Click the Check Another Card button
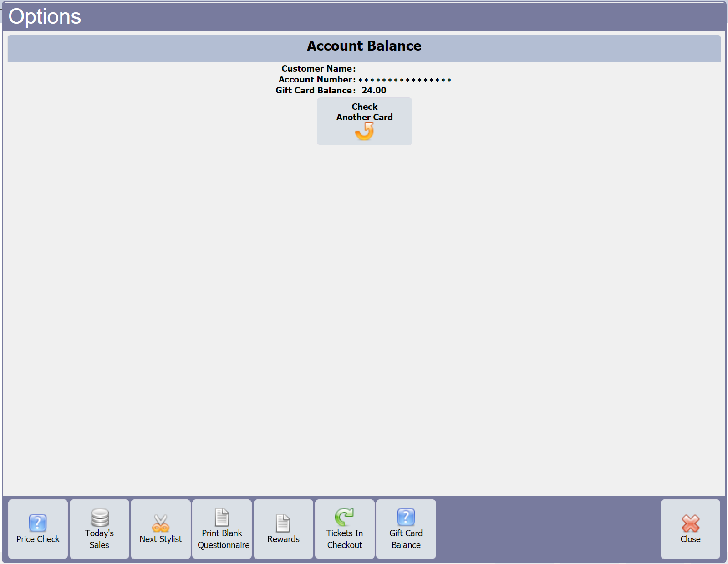This screenshot has height=564, width=728. pos(365,121)
